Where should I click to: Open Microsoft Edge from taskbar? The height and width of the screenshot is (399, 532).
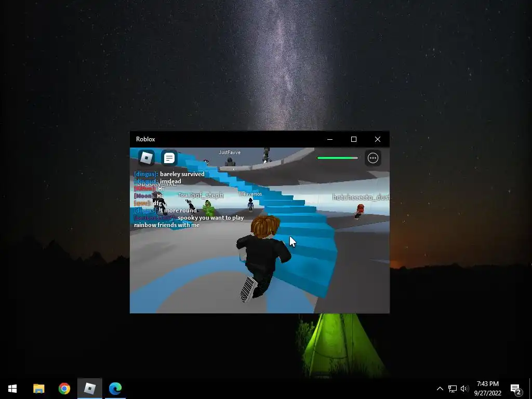(115, 389)
